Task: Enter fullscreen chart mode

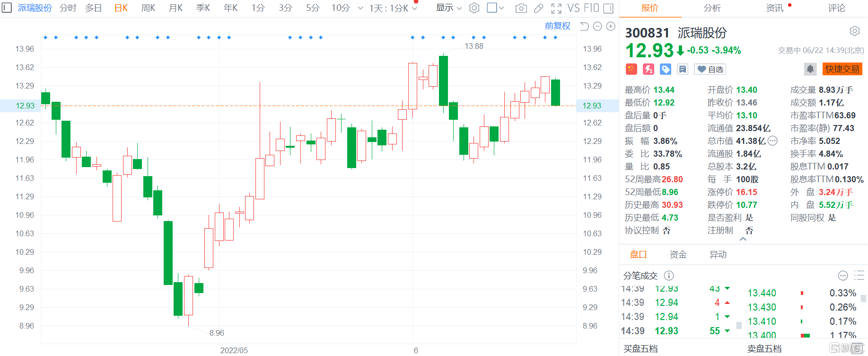Action: [556, 8]
